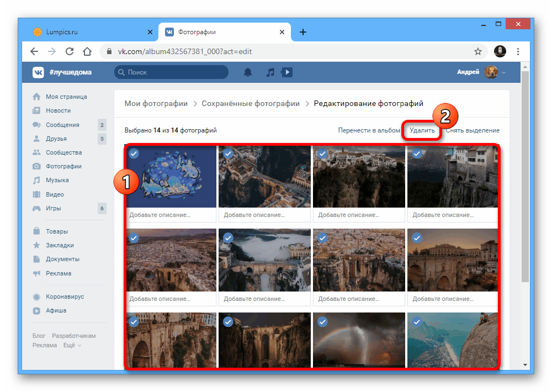This screenshot has width=552, height=392.
Task: Open Андрей profile avatar in header
Action: [491, 72]
